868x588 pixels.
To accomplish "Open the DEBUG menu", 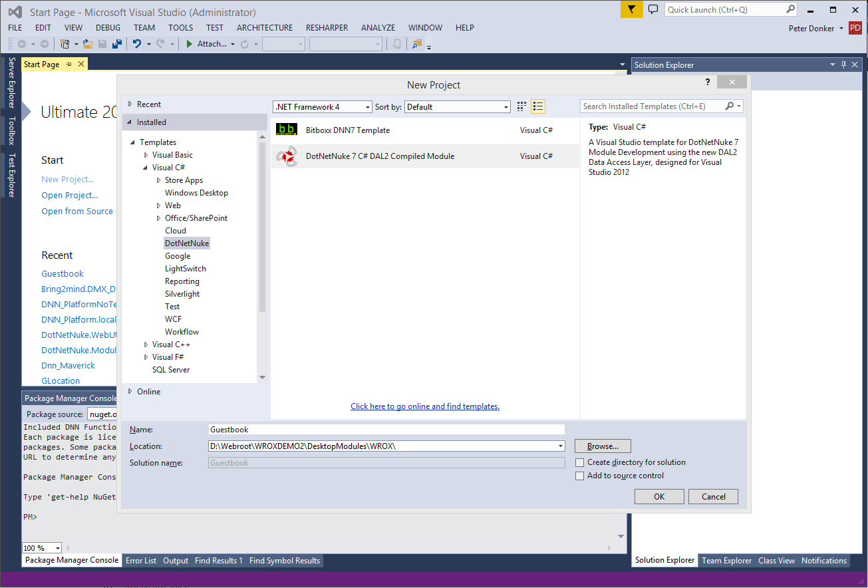I will [108, 28].
